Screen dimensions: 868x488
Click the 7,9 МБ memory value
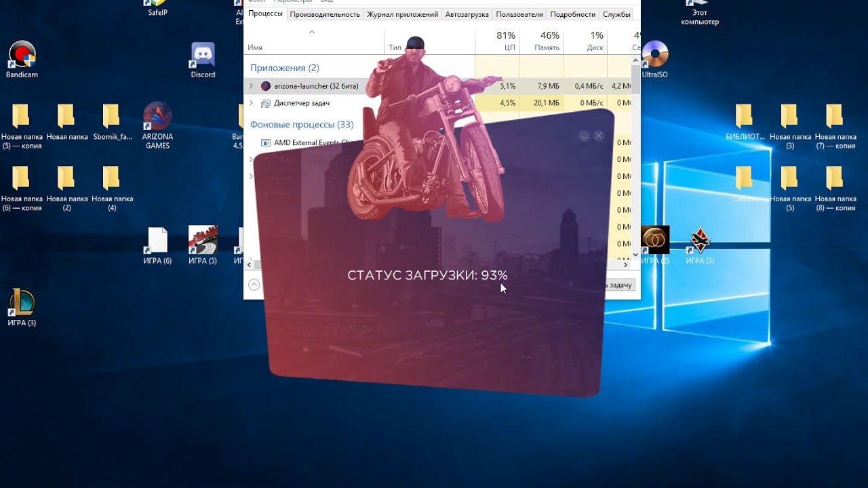pos(549,86)
